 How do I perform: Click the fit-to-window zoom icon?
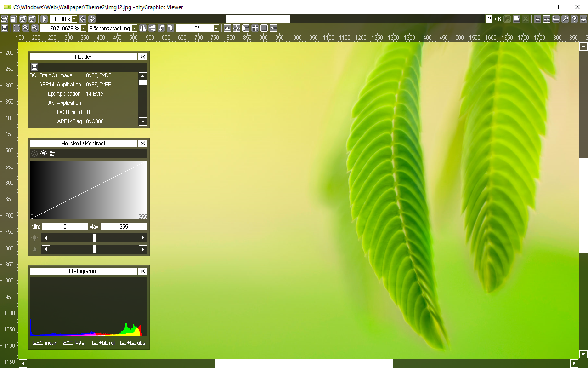[17, 28]
